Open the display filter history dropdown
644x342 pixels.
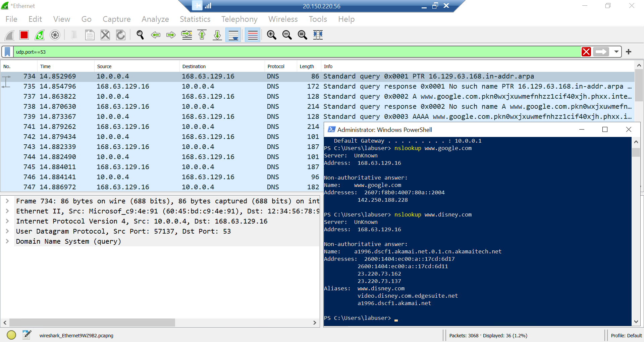pyautogui.click(x=616, y=52)
